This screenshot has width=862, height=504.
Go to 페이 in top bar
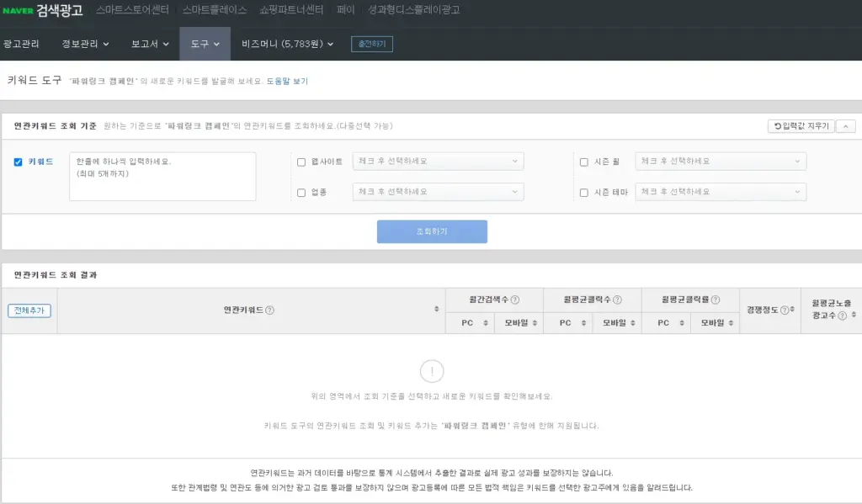click(x=346, y=10)
